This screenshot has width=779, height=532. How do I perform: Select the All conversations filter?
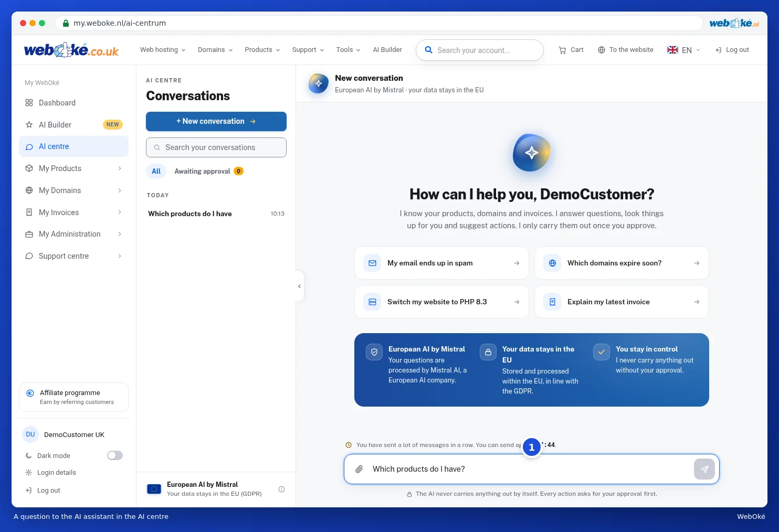click(x=156, y=171)
